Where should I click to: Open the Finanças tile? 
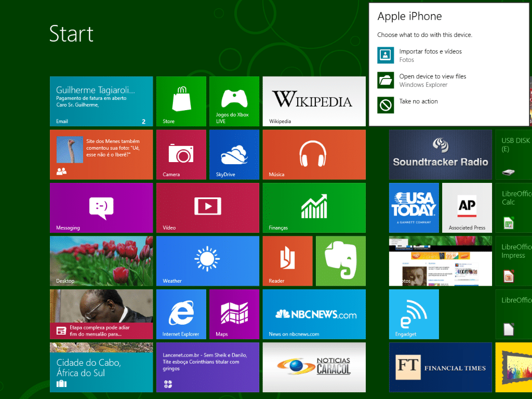click(314, 208)
